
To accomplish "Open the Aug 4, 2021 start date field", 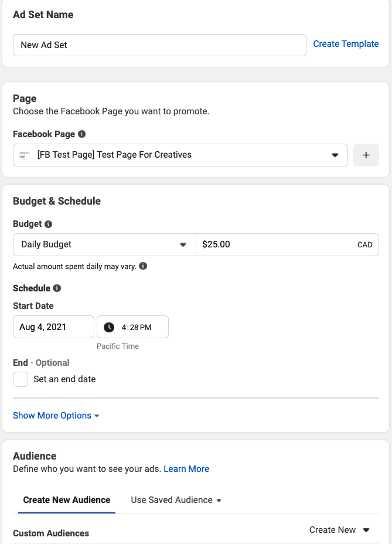I will (x=53, y=327).
